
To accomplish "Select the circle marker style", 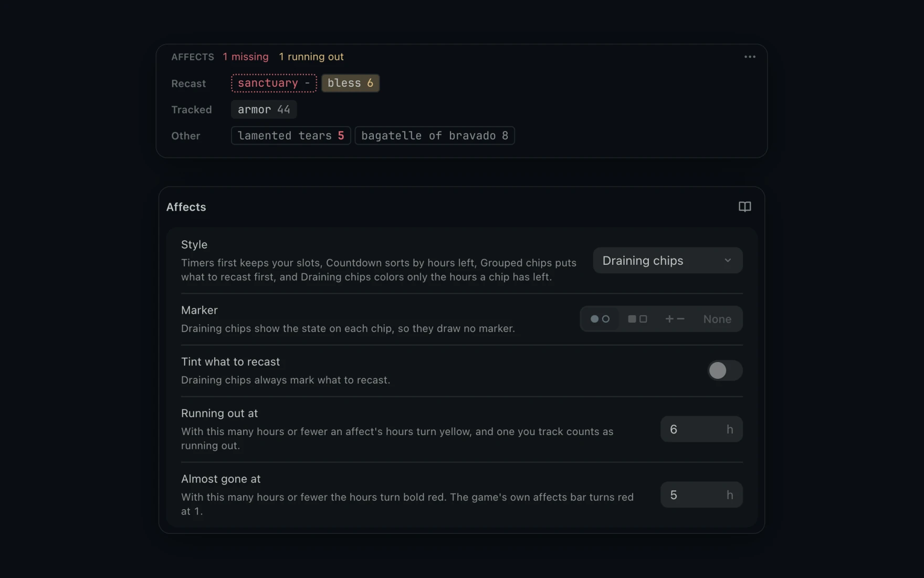I will coord(600,319).
